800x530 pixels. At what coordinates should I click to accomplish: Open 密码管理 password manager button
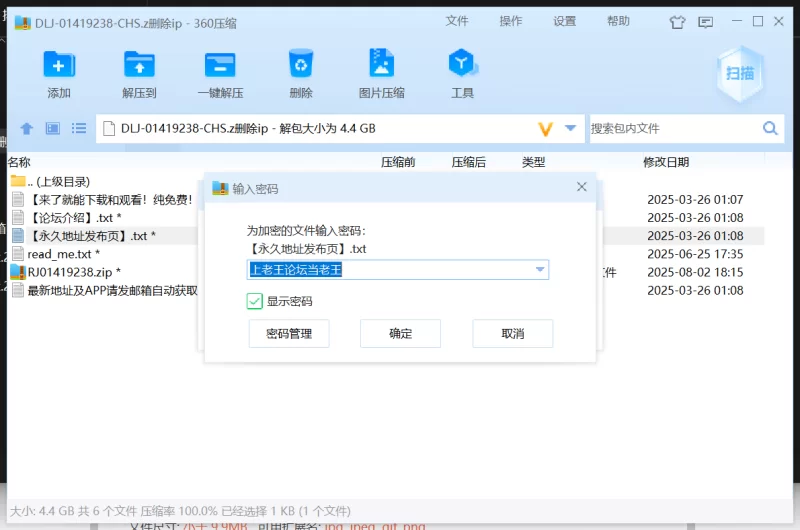click(289, 334)
